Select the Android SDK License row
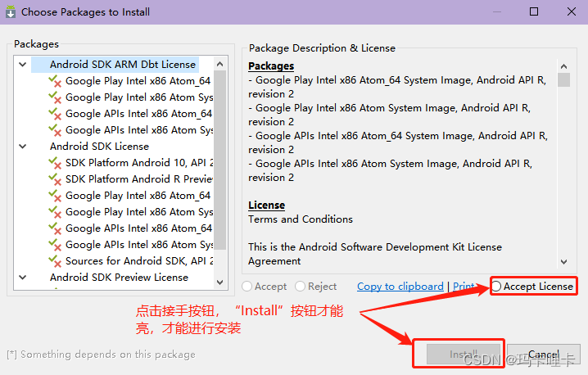The width and height of the screenshot is (588, 375). click(x=99, y=147)
